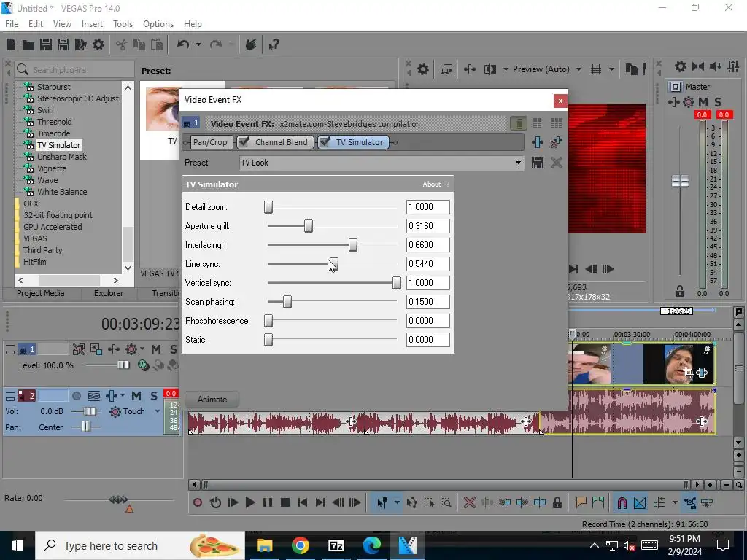Mute audio track 2 with M button

click(x=136, y=396)
